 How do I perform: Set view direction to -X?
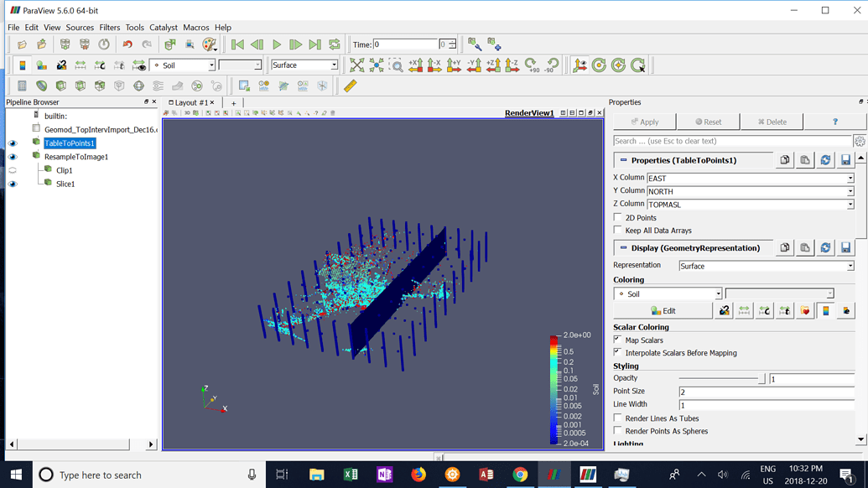pyautogui.click(x=434, y=65)
